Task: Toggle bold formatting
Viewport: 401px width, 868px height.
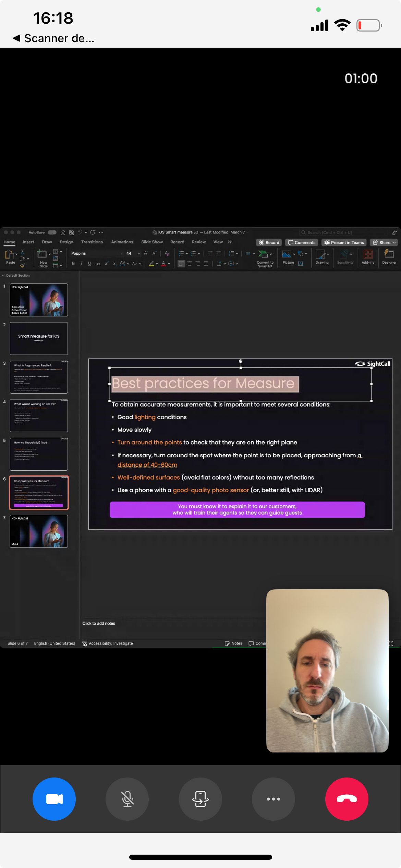Action: coord(73,263)
